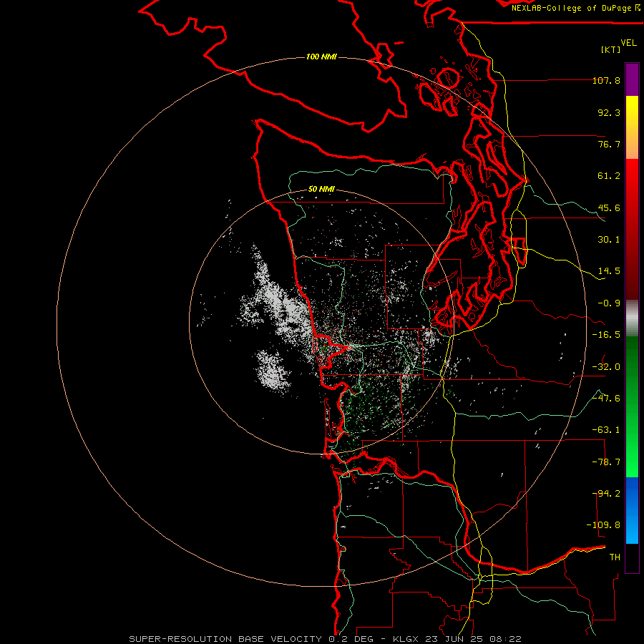Pick the purple segment of the velocity color bar
The width and height of the screenshot is (644, 644).
(632, 79)
